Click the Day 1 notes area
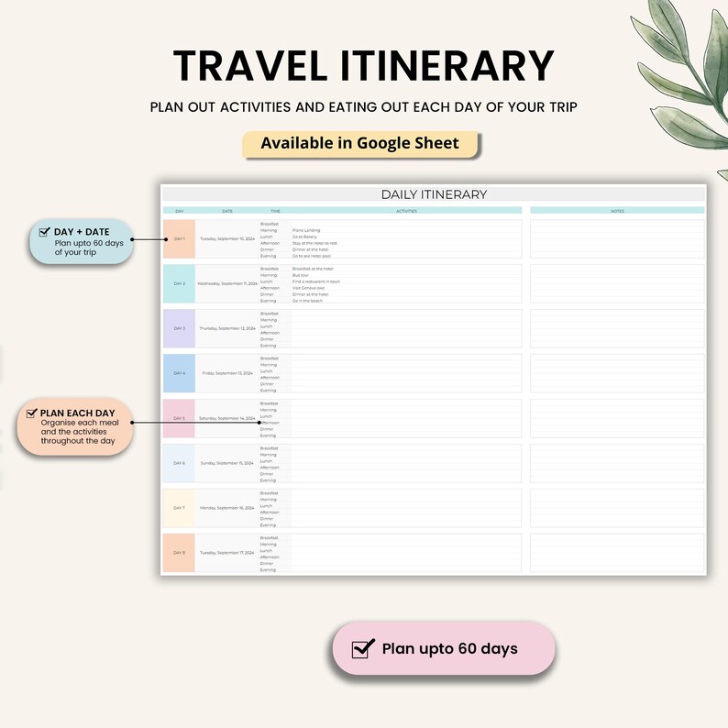728x728 pixels. click(x=617, y=239)
